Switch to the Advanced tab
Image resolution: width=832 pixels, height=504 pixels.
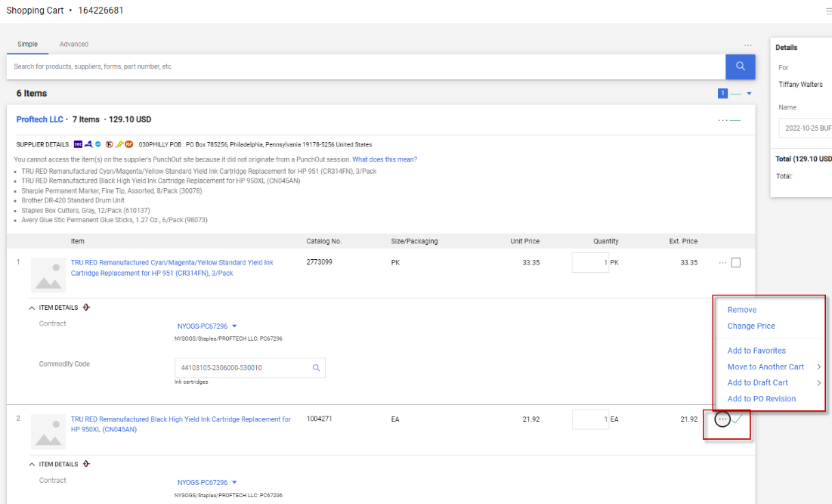(x=74, y=45)
